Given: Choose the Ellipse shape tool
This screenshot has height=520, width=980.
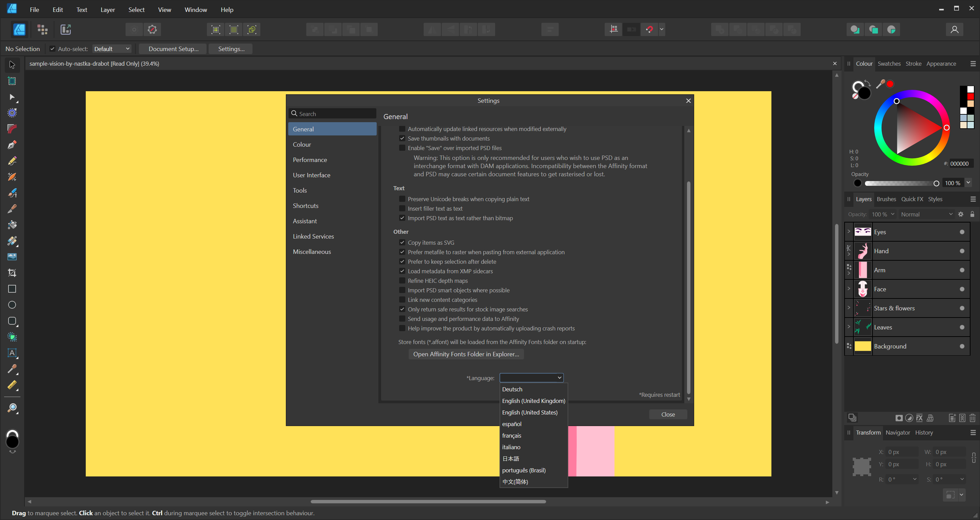Looking at the screenshot, I should [x=12, y=305].
